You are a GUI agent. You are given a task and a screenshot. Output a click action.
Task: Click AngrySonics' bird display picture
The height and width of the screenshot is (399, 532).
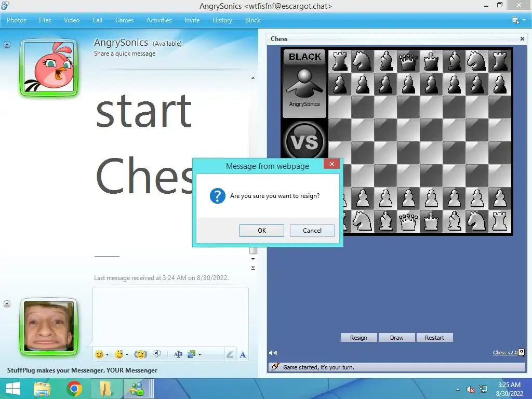pos(49,67)
